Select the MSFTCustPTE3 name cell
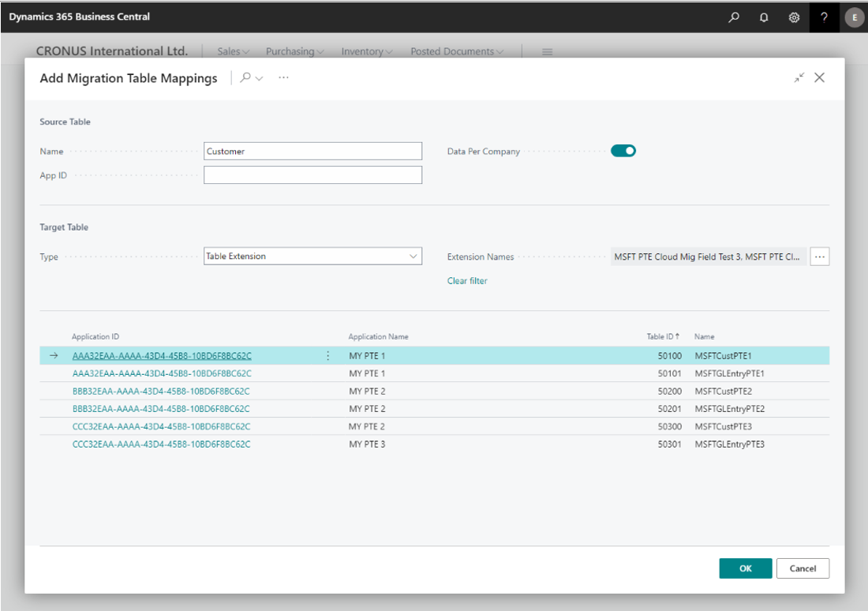This screenshot has height=611, width=868. (723, 426)
